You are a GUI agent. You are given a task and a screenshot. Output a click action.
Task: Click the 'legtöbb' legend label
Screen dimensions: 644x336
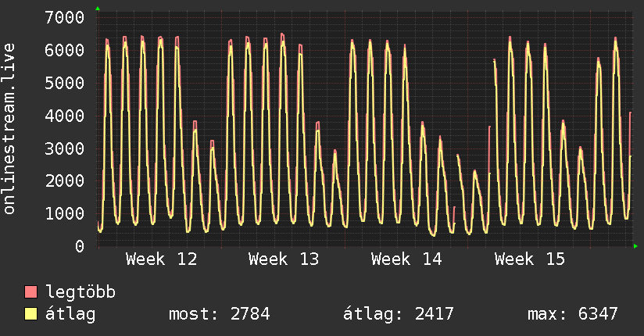(x=80, y=291)
